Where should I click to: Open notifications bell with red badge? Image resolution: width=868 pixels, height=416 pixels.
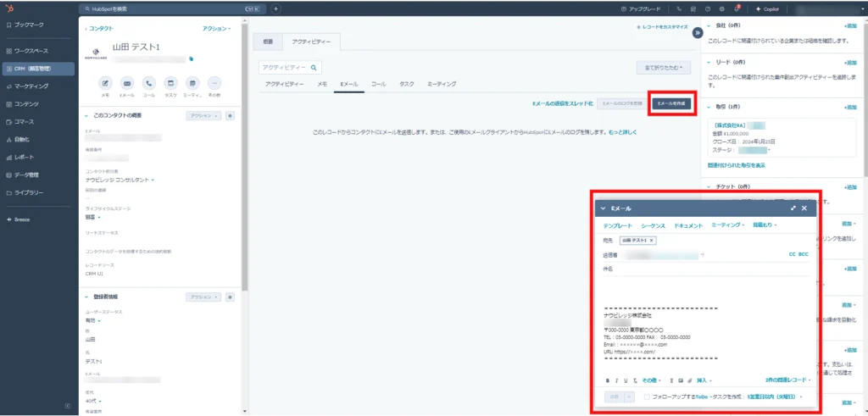point(737,8)
